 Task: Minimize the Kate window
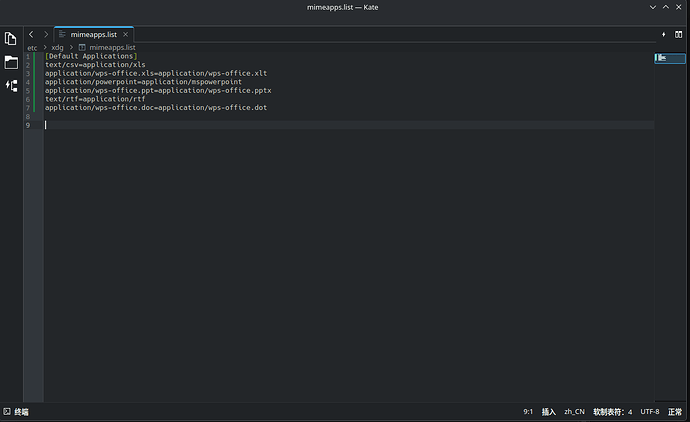point(653,7)
